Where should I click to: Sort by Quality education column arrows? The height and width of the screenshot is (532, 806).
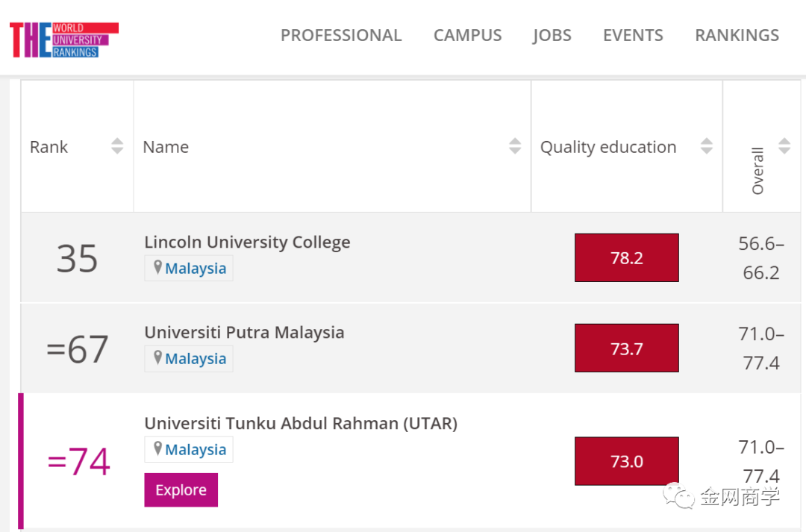706,146
